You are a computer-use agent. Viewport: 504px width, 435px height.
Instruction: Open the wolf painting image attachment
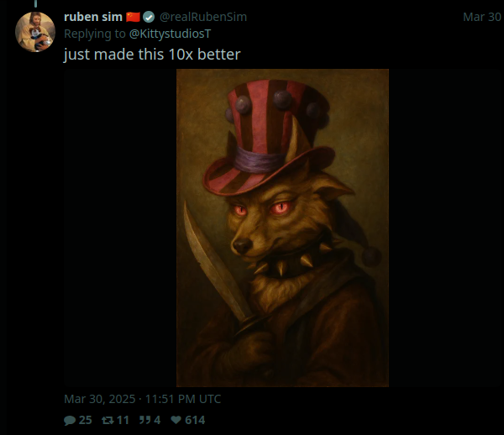pos(282,228)
